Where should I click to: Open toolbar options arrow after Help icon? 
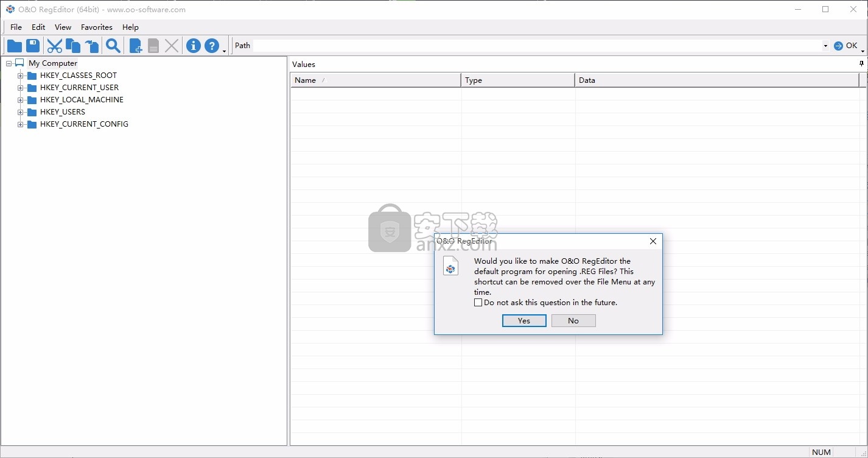tap(224, 51)
